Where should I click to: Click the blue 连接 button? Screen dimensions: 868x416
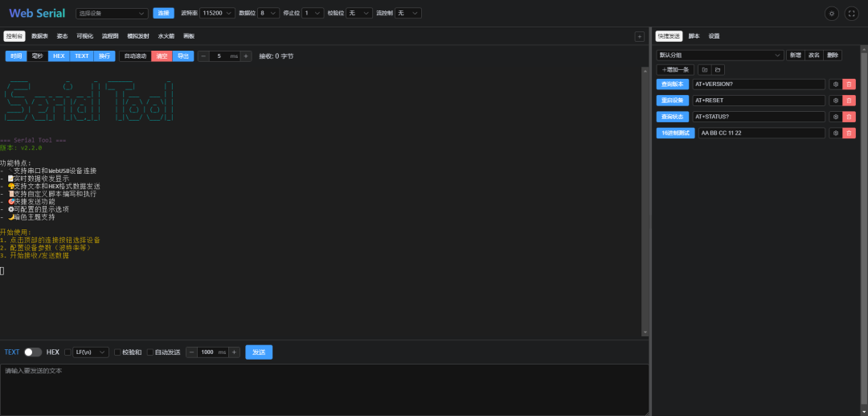coord(163,14)
